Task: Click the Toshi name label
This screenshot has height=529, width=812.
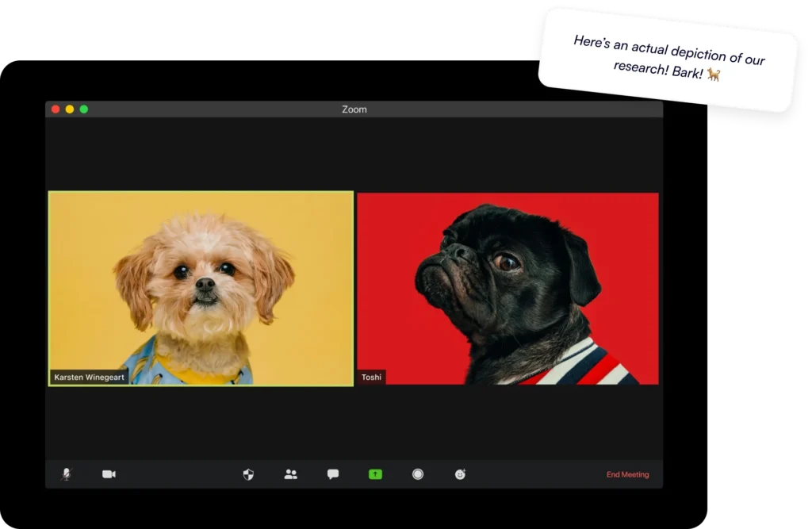Action: pyautogui.click(x=371, y=378)
